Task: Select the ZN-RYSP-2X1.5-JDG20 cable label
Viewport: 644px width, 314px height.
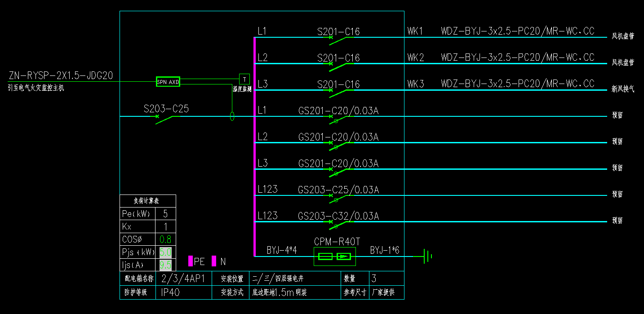Action: 61,75
